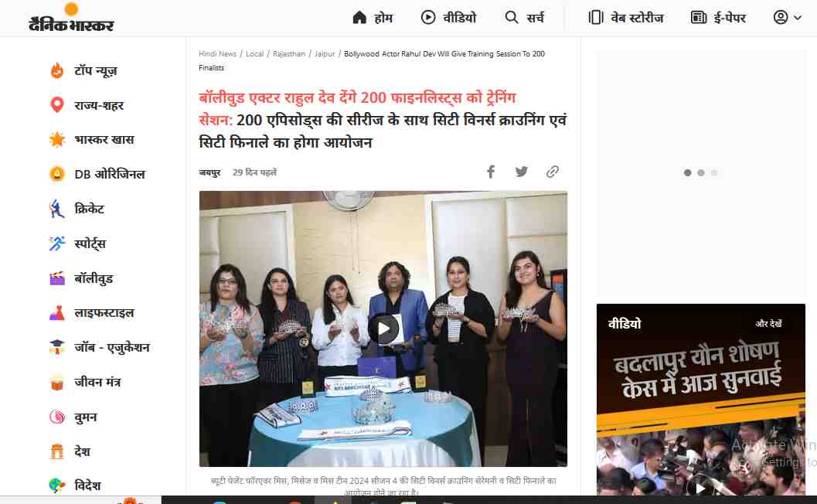Screen dimensions: 817x504
Task: Select the क्रिकेट batsman icon
Action: 57,209
